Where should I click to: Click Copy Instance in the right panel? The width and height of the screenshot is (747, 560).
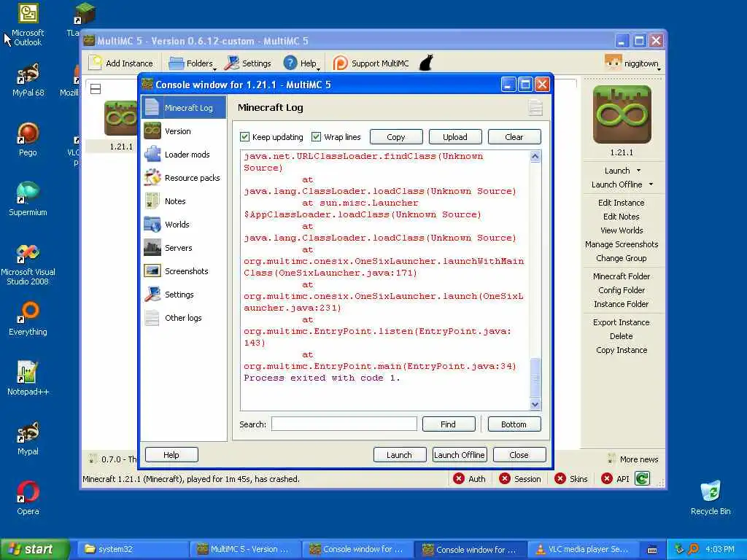622,349
